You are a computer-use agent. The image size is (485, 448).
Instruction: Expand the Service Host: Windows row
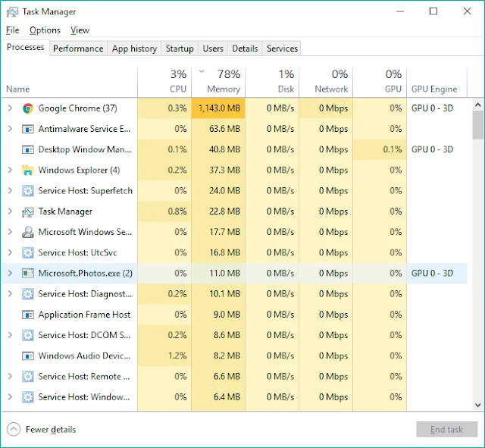pos(10,397)
